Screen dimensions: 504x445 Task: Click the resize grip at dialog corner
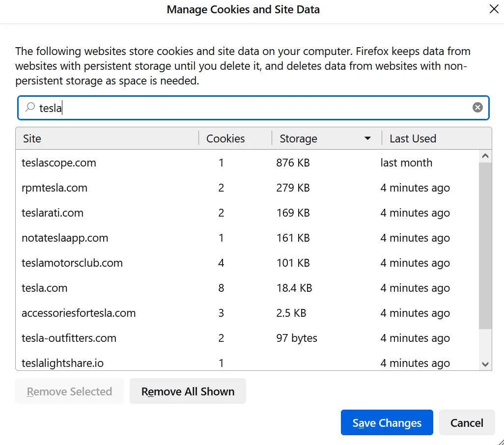(x=500, y=442)
